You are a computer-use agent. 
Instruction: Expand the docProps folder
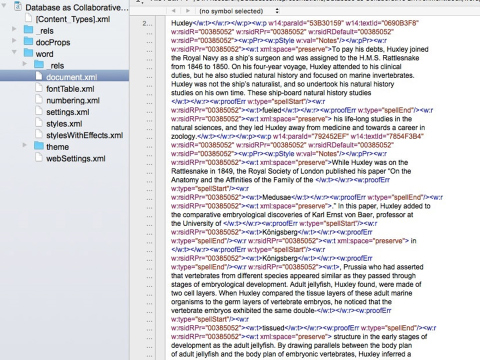(14, 40)
